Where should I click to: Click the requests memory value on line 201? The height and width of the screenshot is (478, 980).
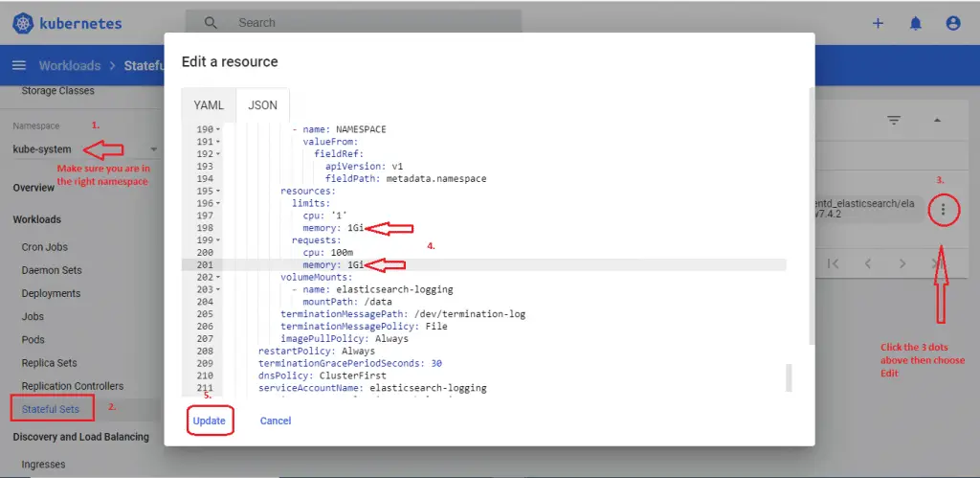355,265
